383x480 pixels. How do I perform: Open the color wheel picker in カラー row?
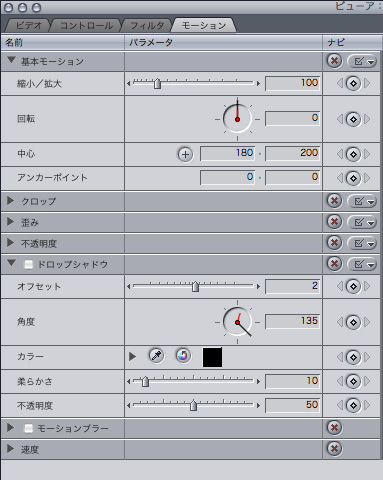coord(183,356)
